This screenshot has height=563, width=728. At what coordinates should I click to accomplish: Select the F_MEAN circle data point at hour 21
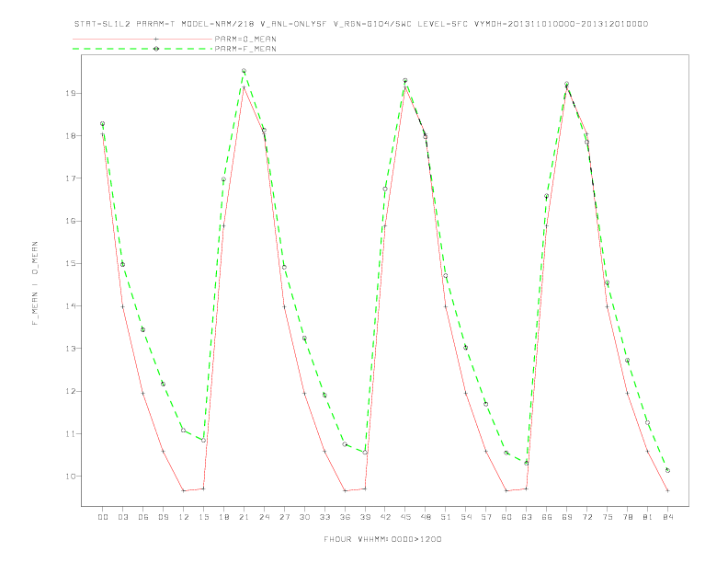coord(244,71)
